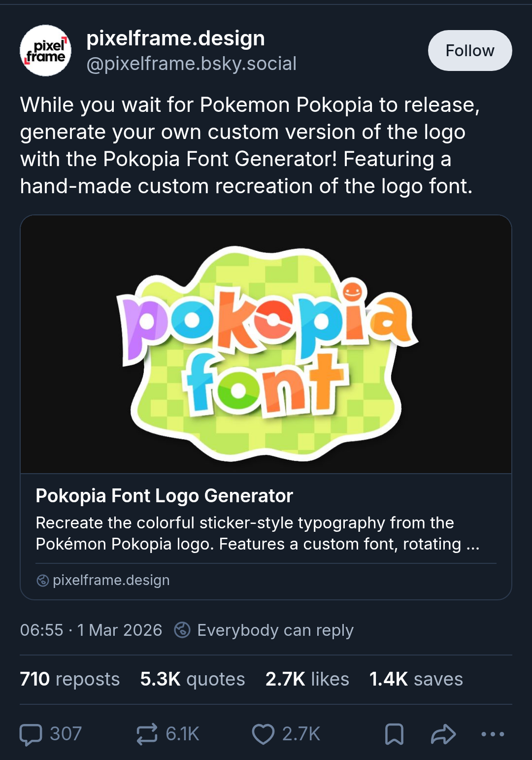Click the 06:55 · 1 Mar 2026 timestamp
532x760 pixels.
(x=91, y=630)
